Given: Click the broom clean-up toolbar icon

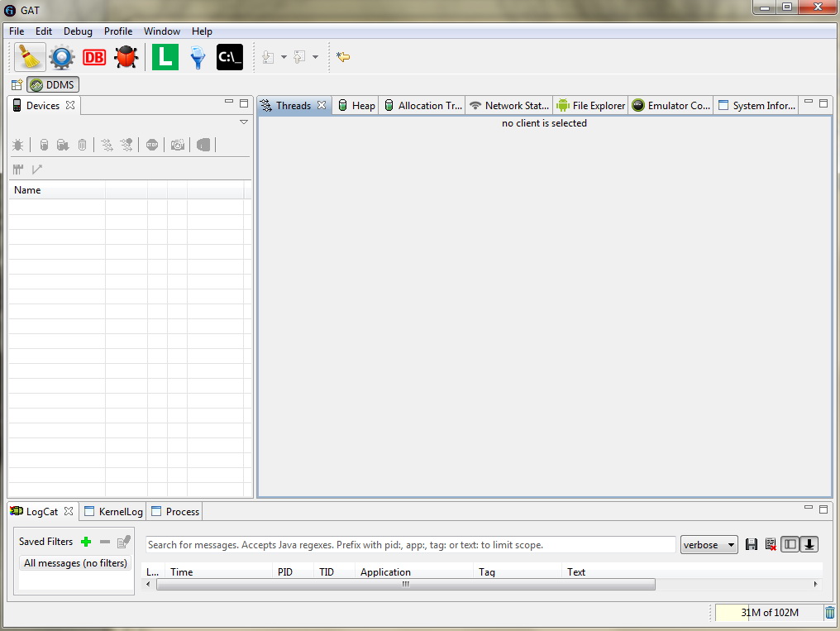Looking at the screenshot, I should click(x=30, y=57).
